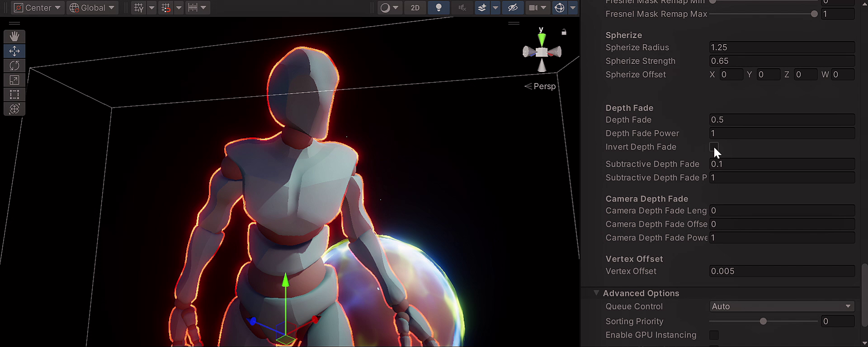Image resolution: width=868 pixels, height=347 pixels.
Task: Click Spherize Offset X field
Action: click(x=731, y=75)
